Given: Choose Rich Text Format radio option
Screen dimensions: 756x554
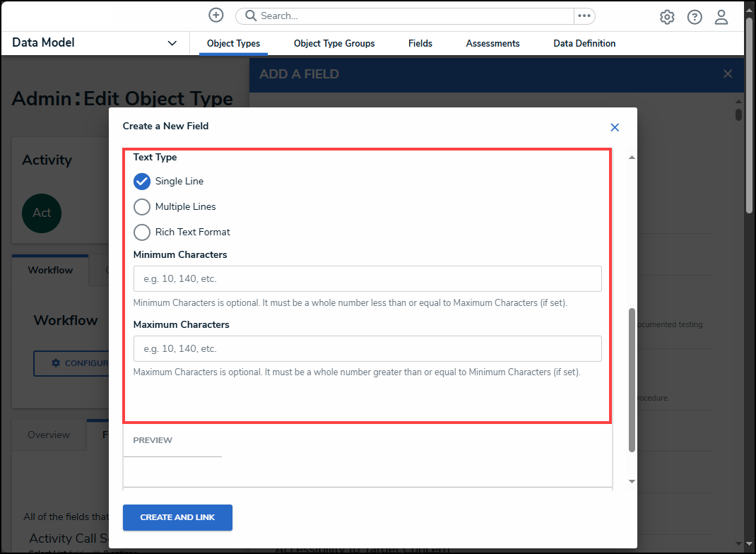Looking at the screenshot, I should (142, 232).
